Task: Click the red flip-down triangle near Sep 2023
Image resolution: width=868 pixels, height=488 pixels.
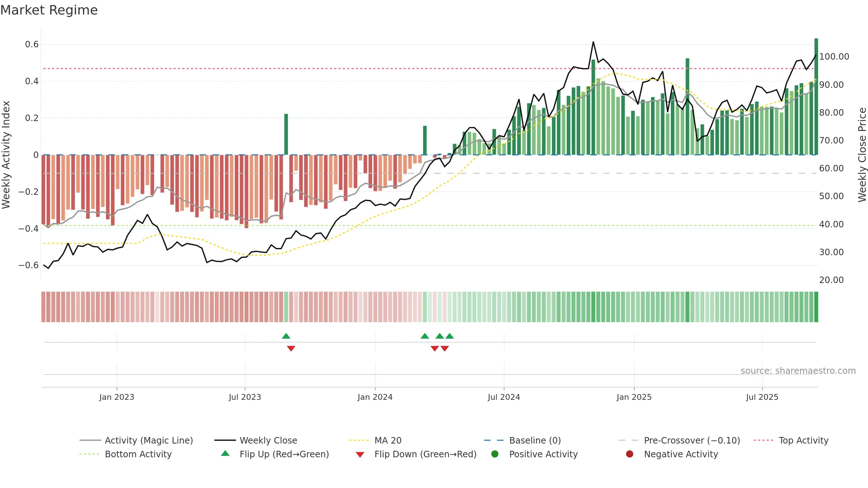Action: pos(291,348)
